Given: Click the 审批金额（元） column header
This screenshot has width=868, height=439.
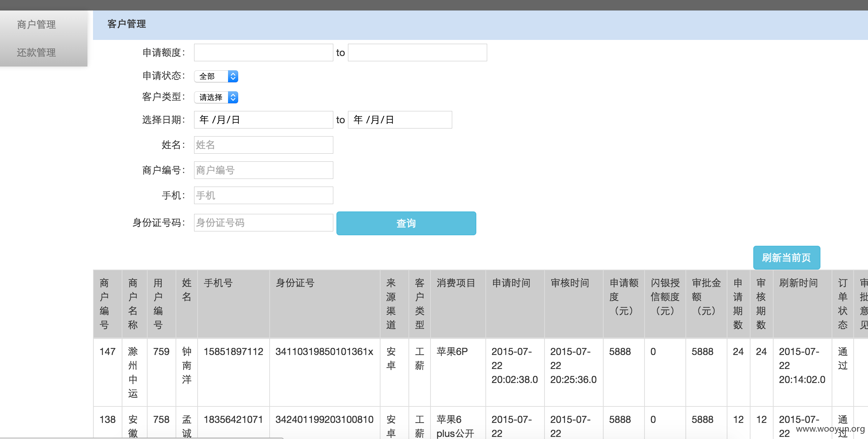Looking at the screenshot, I should click(x=706, y=304).
